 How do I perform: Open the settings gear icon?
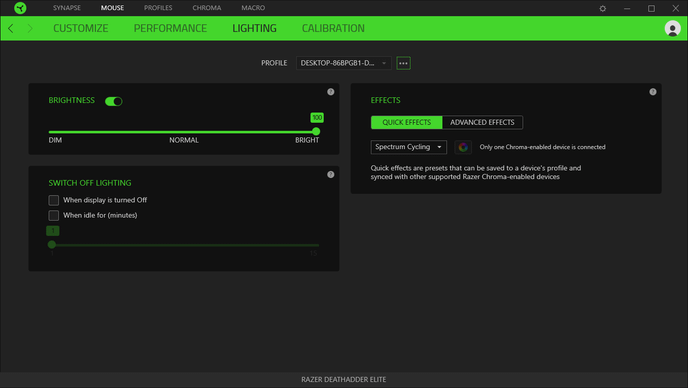pyautogui.click(x=602, y=8)
